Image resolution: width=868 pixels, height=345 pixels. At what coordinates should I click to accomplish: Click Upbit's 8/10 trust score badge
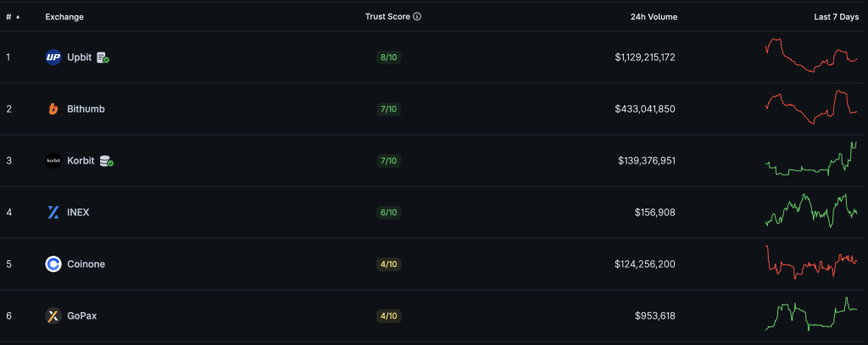(387, 58)
